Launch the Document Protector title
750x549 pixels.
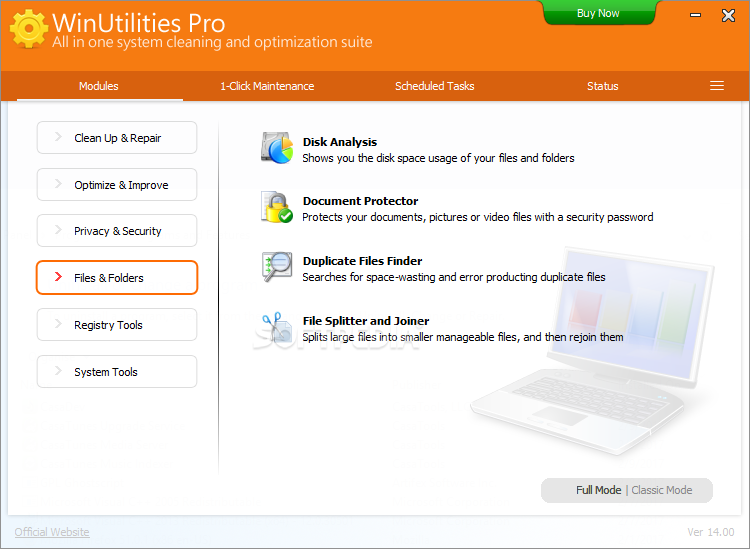point(360,201)
